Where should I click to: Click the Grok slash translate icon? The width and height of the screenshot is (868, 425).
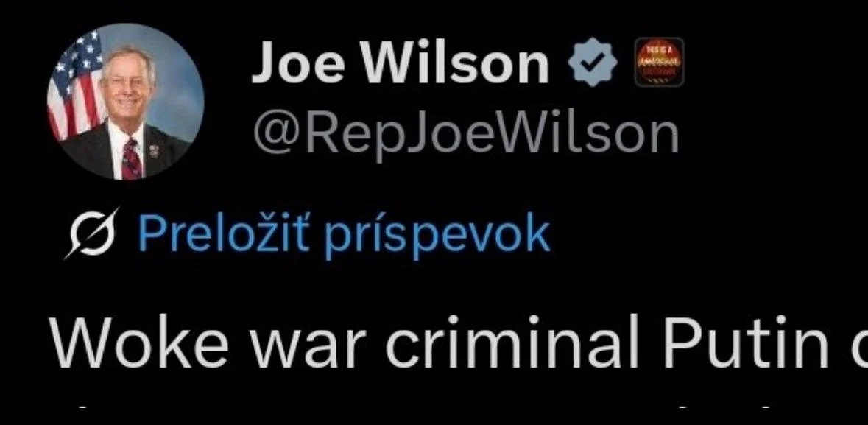click(91, 233)
